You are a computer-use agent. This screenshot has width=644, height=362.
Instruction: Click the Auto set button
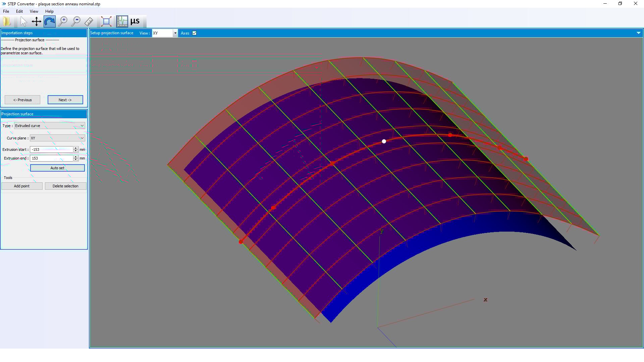point(57,168)
